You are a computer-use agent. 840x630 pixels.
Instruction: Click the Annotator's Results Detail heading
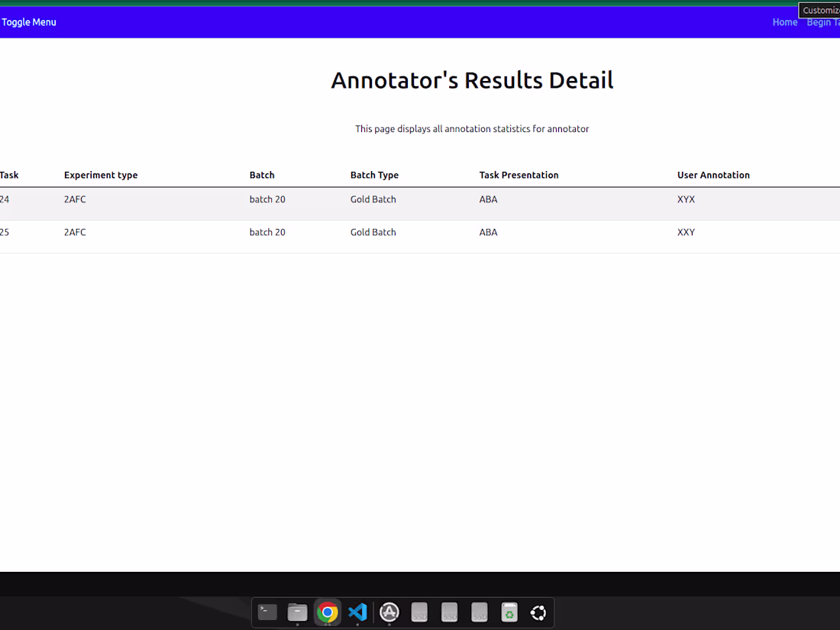pos(472,80)
